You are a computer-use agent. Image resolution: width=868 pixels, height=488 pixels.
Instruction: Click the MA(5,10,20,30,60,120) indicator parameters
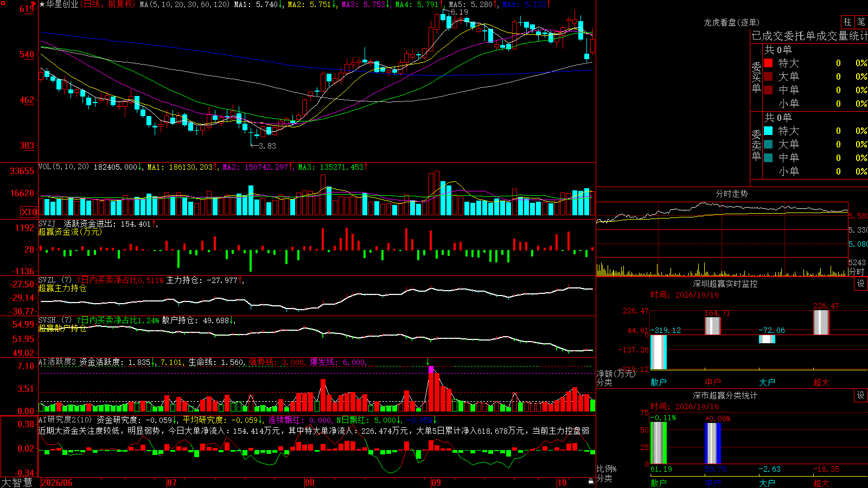point(185,4)
